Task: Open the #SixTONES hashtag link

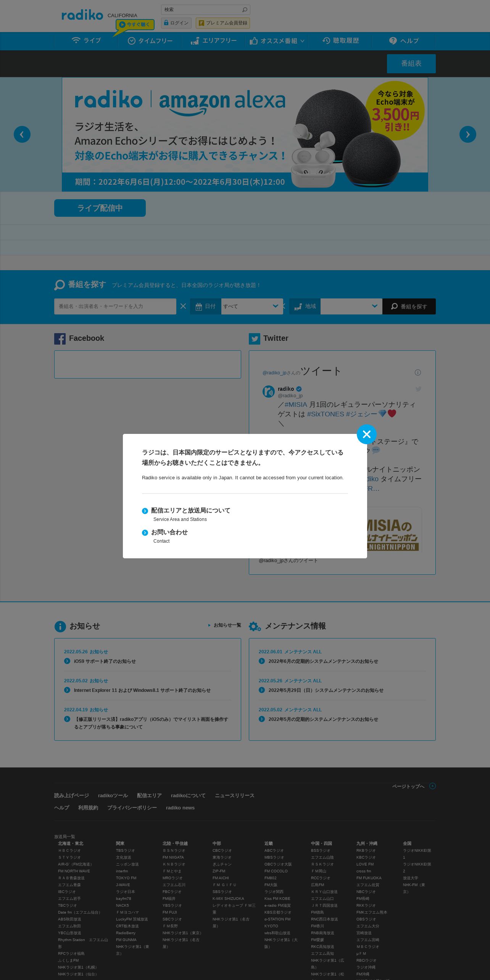Action: pyautogui.click(x=326, y=414)
